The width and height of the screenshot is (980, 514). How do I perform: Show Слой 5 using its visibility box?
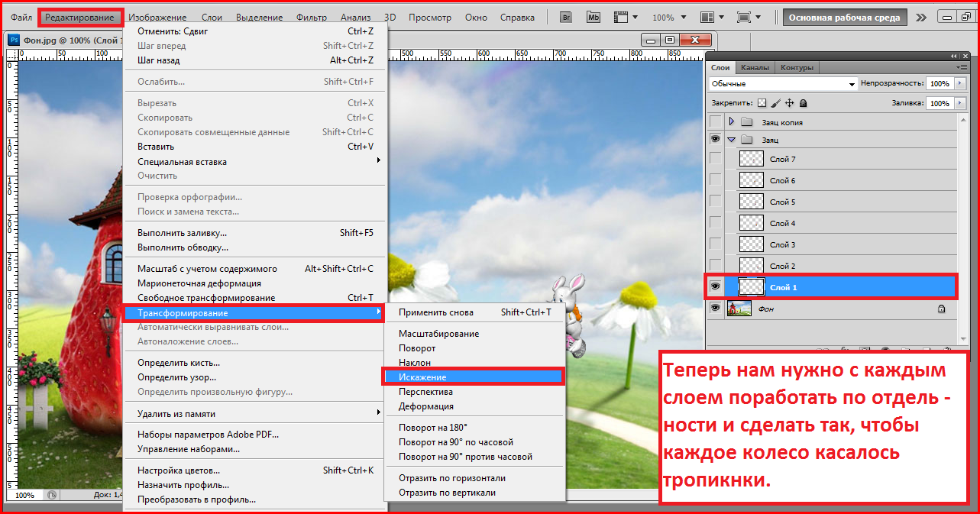pos(715,202)
